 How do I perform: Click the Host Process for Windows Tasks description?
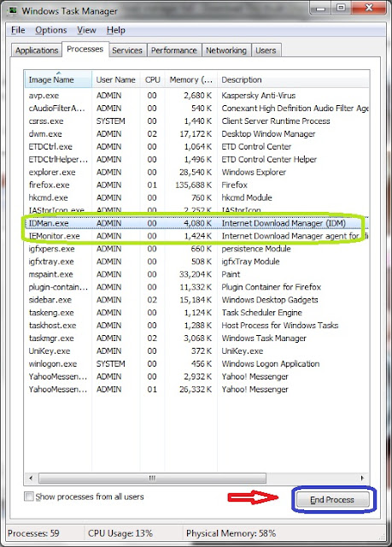click(280, 326)
